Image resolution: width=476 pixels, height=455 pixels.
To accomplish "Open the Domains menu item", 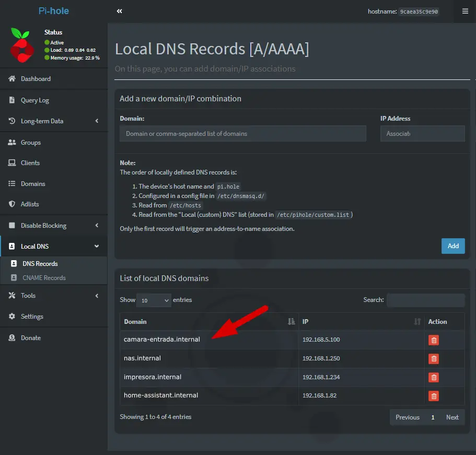I will click(54, 183).
